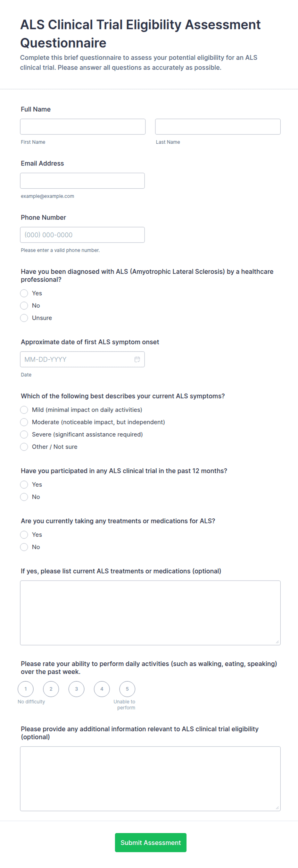
Task: Choose Severe symptoms option
Action: click(24, 434)
